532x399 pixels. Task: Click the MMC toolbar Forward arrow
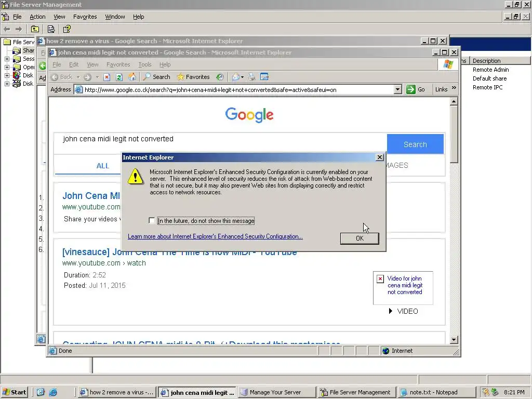pyautogui.click(x=19, y=29)
